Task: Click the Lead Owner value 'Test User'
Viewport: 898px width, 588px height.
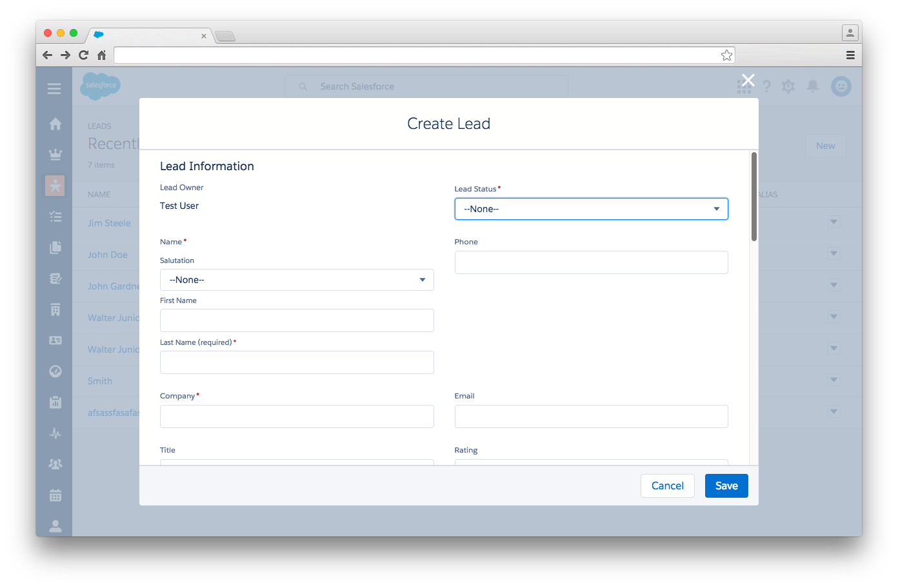Action: tap(179, 206)
